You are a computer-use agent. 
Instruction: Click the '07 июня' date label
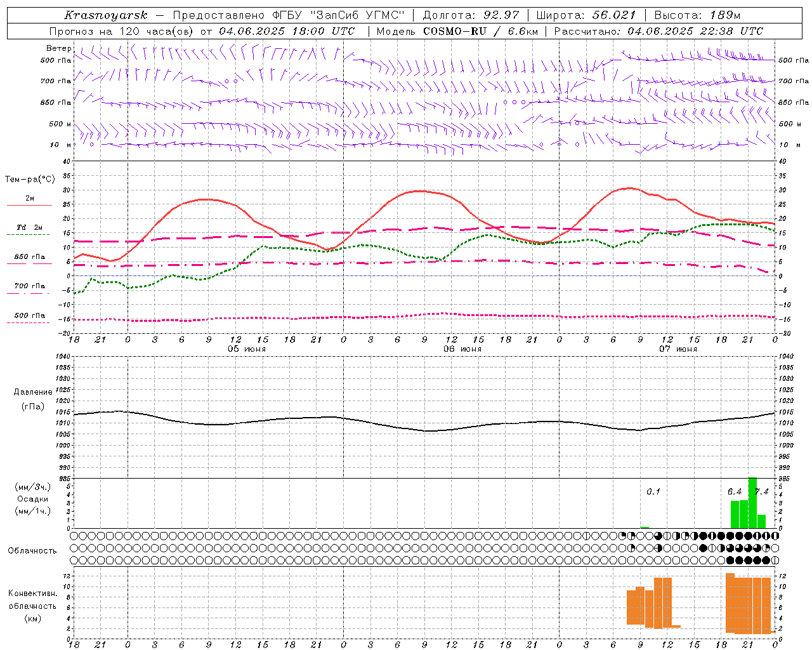(678, 349)
